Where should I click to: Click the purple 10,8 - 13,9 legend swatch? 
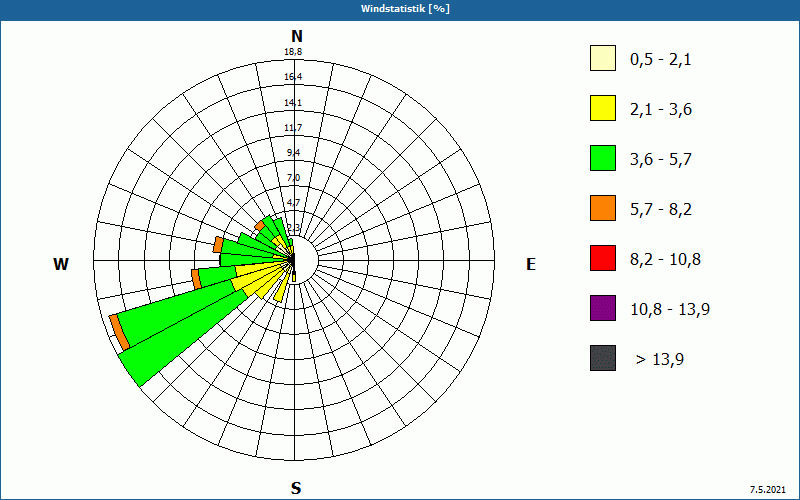603,308
